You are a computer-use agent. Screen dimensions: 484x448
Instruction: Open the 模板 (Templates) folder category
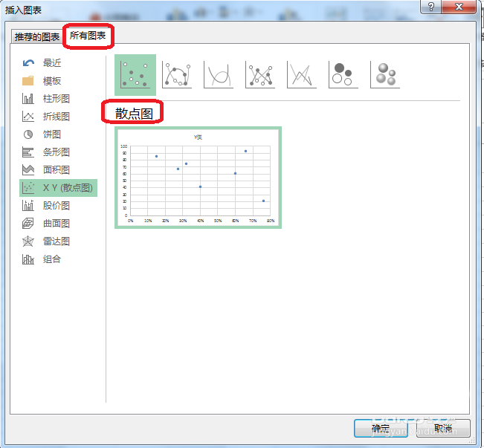[51, 81]
